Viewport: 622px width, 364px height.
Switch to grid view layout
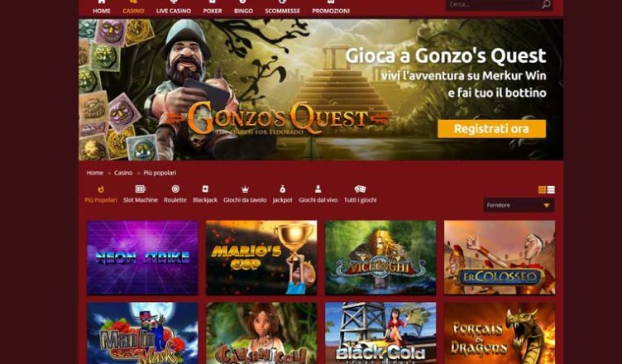pos(542,189)
